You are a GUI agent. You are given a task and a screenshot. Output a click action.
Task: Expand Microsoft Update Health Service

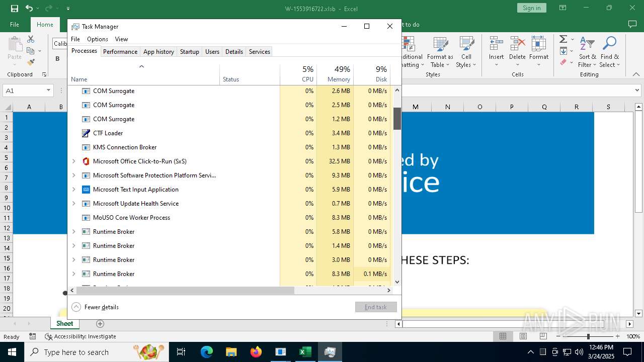pos(74,204)
